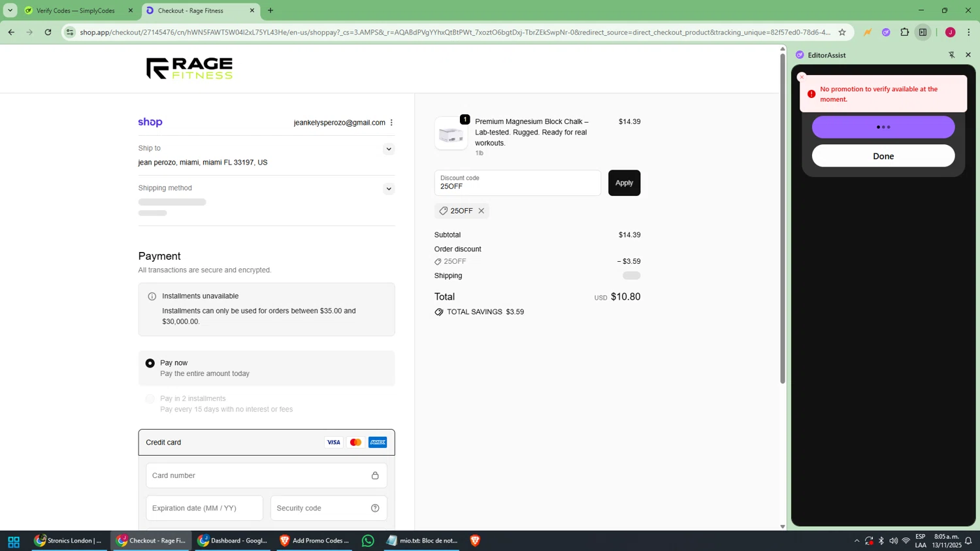Close the EditorAssist side panel
The image size is (980, 551).
tap(968, 55)
